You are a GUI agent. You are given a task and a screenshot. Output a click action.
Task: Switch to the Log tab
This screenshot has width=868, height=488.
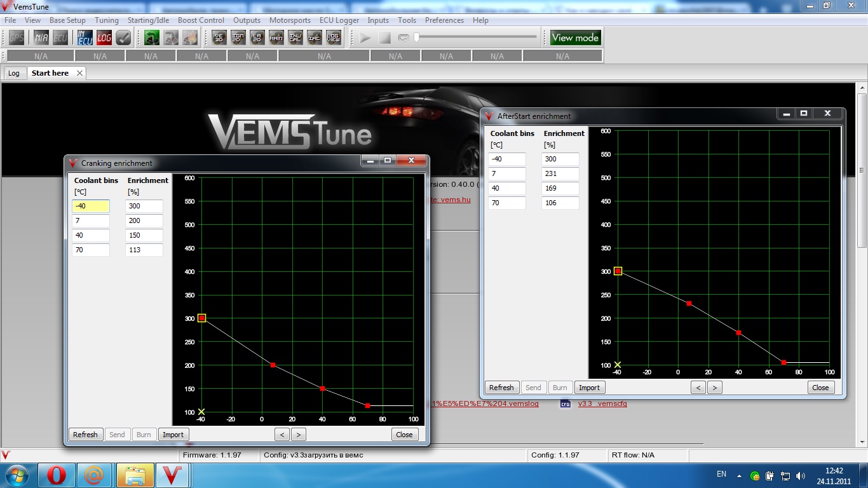(14, 73)
